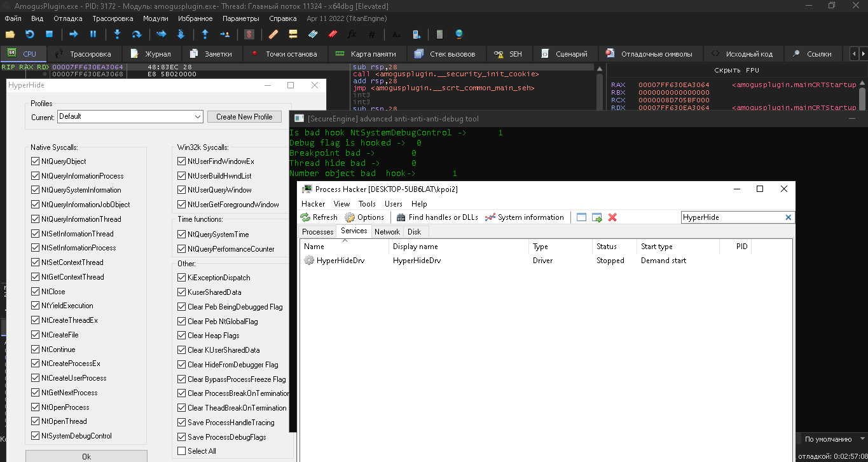Click the Step over curved arrow icon
The image size is (868, 462).
(137, 34)
